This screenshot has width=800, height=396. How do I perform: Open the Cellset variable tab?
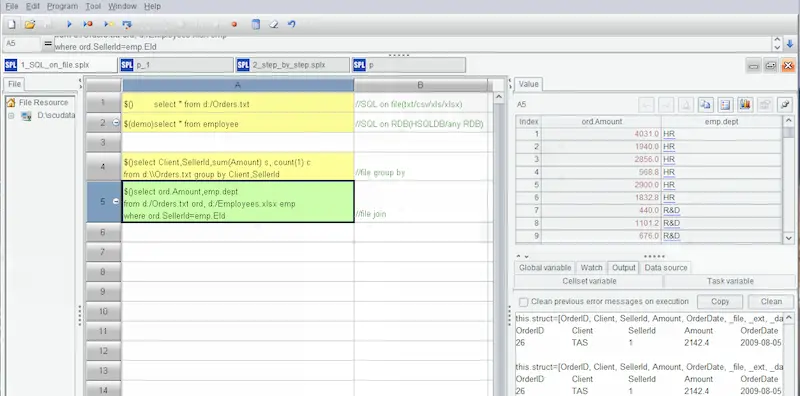[x=589, y=281]
